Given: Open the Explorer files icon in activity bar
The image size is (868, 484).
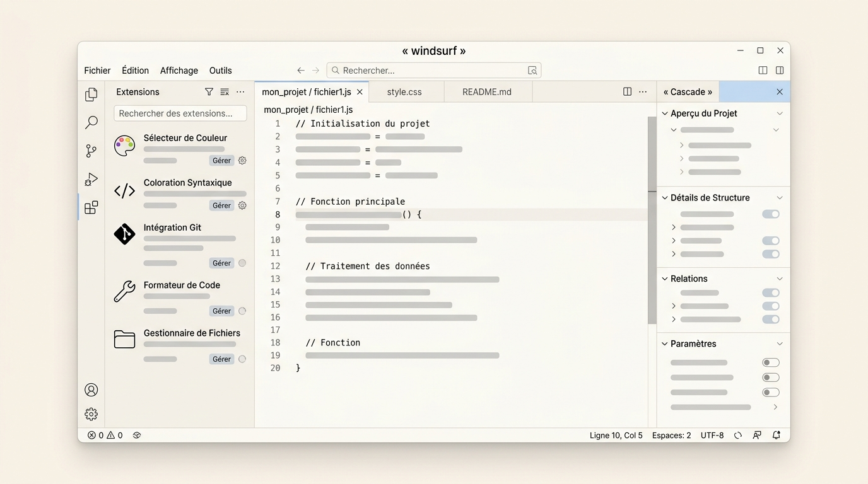Looking at the screenshot, I should click(x=91, y=94).
